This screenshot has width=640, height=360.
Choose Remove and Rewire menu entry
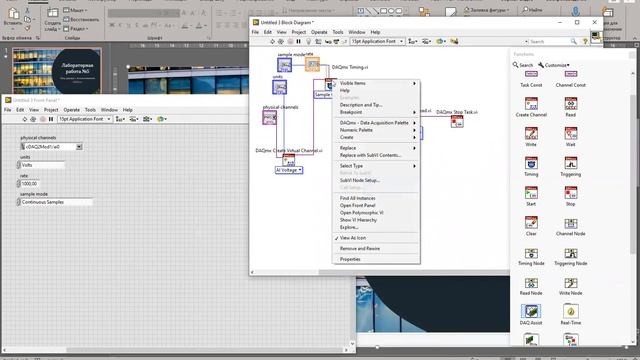[x=376, y=249]
